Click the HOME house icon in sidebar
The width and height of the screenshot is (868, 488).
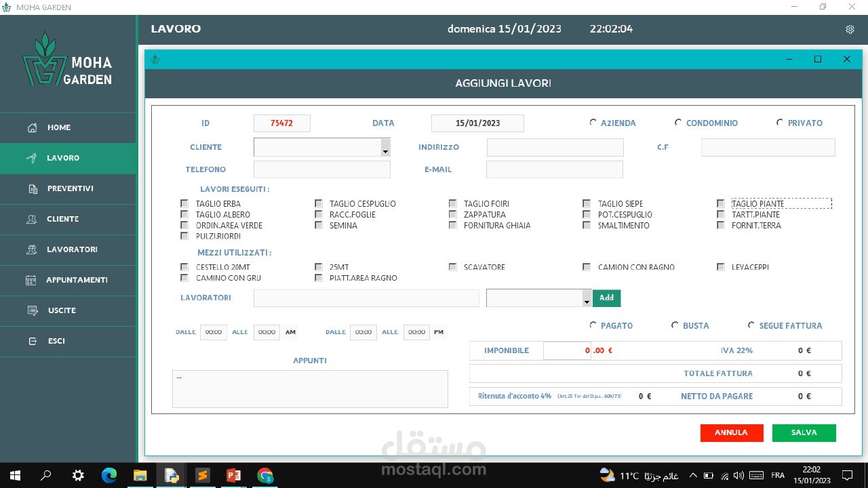(x=32, y=127)
